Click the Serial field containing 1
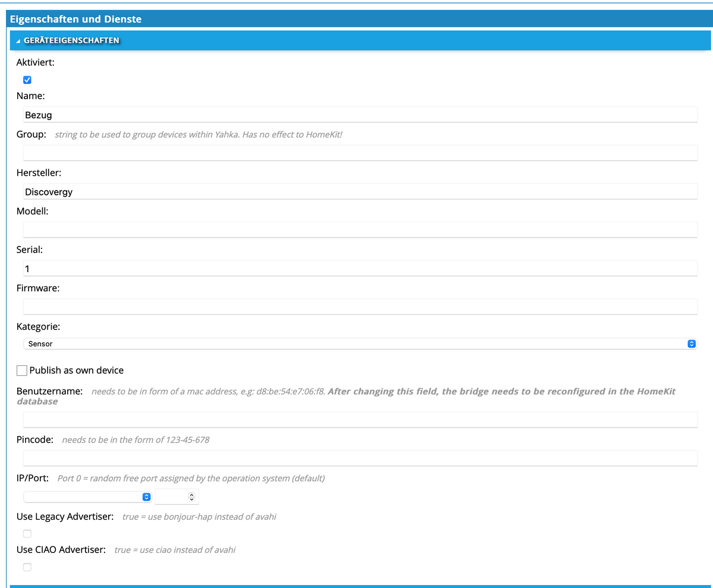The width and height of the screenshot is (713, 588). coord(360,268)
